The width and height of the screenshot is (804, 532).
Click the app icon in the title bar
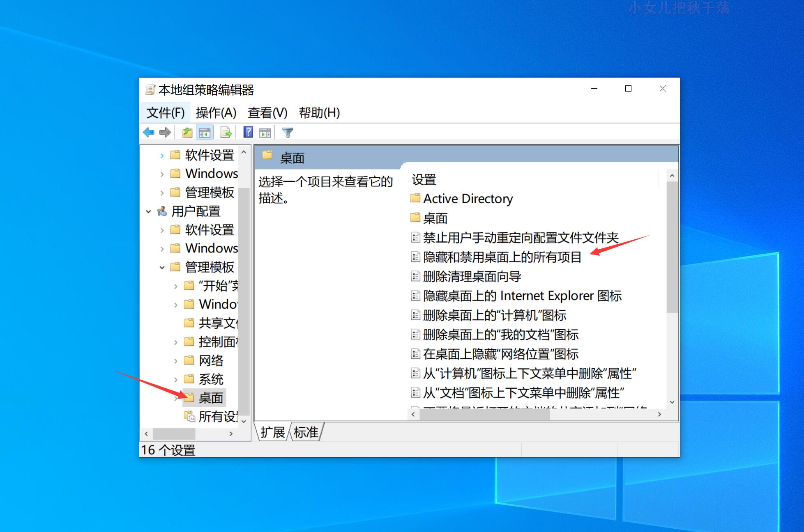coord(151,89)
